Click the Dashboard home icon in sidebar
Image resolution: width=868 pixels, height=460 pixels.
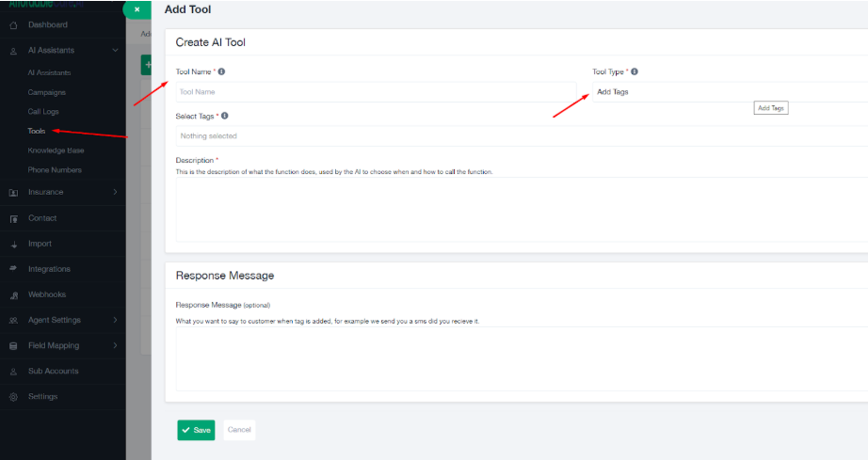coord(13,24)
